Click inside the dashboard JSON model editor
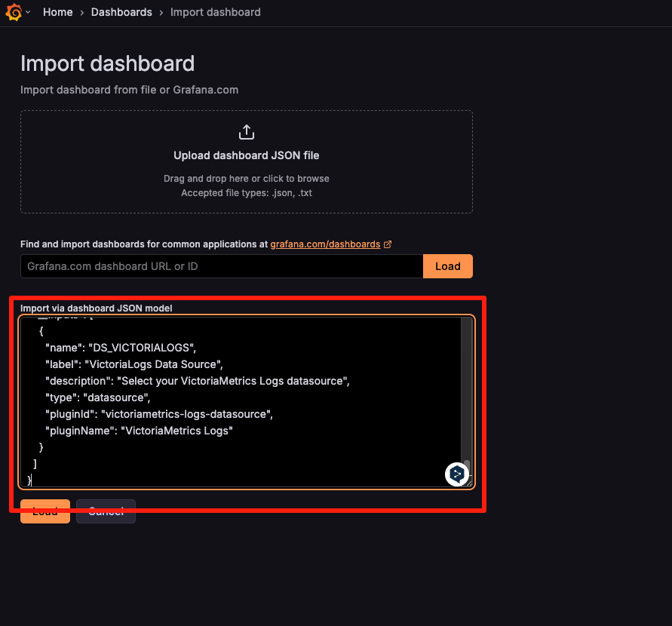Screen dimensions: 672x626 click(226, 400)
